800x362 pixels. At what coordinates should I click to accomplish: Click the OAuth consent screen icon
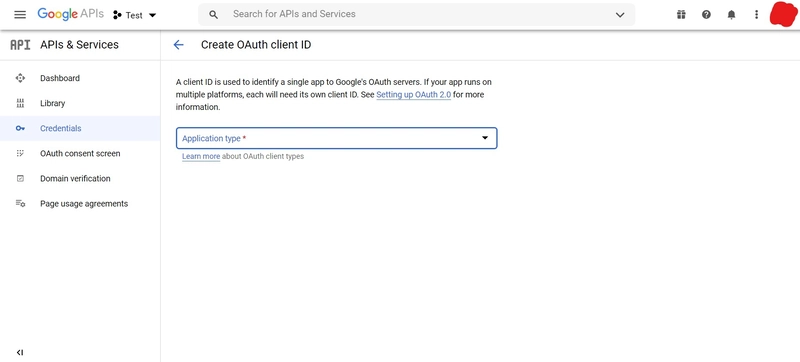point(20,153)
